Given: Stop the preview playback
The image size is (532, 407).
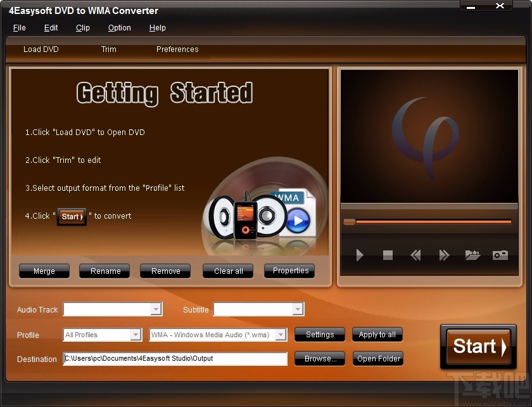Looking at the screenshot, I should [388, 255].
